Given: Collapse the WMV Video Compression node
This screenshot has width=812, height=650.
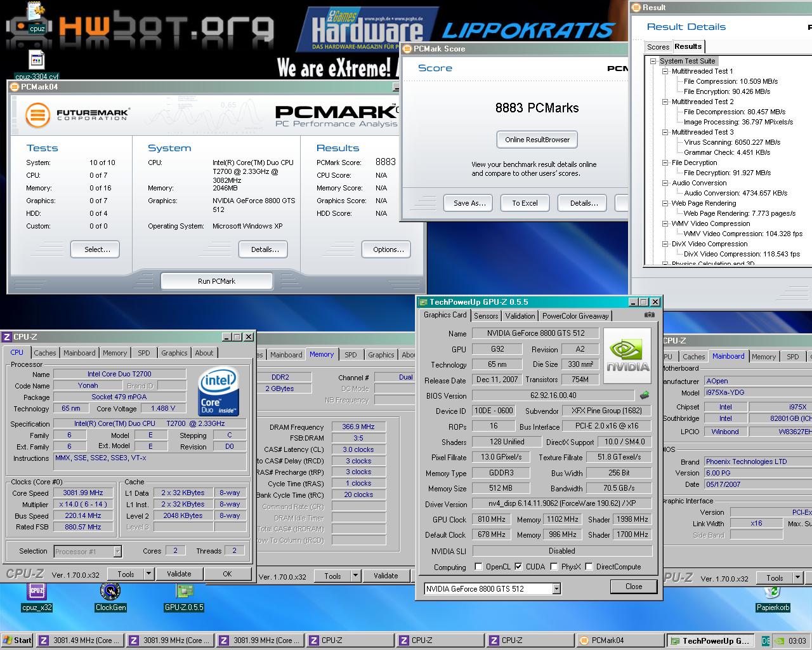Looking at the screenshot, I should tap(665, 223).
